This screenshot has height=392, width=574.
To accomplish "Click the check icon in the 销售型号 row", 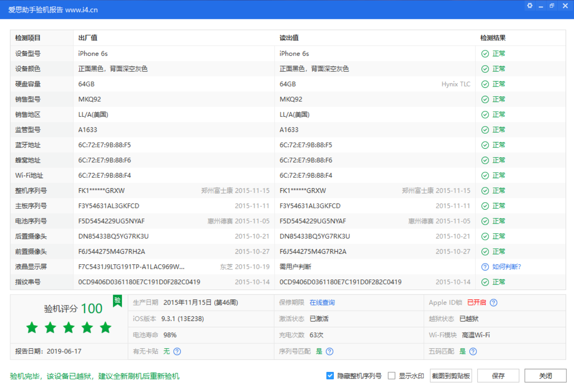I will pos(485,99).
